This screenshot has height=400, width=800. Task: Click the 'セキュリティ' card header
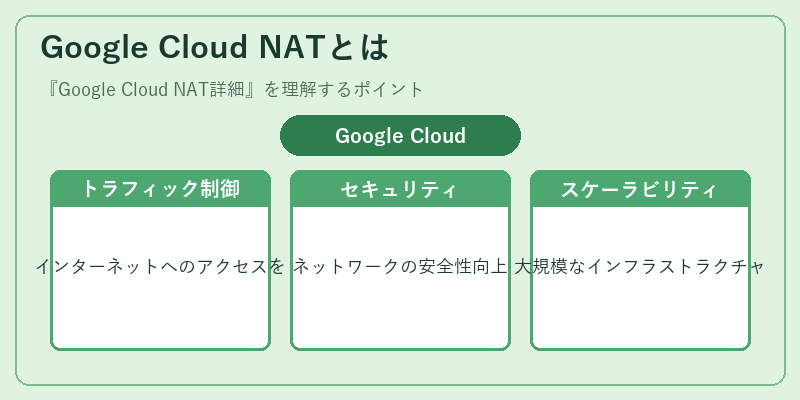pos(401,189)
